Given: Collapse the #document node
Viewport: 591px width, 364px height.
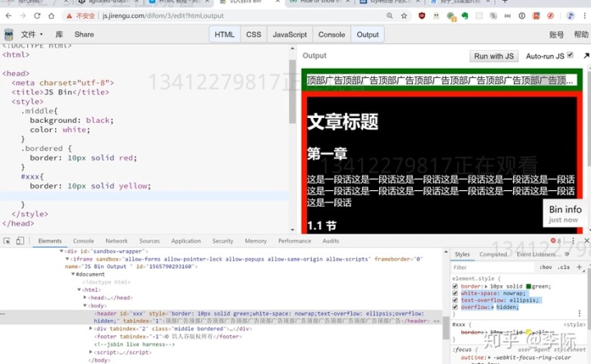Looking at the screenshot, I should click(73, 275).
